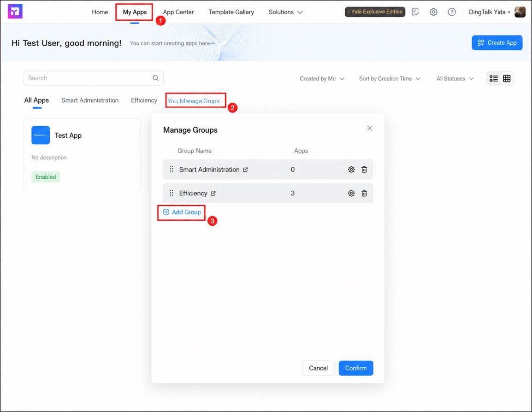Open the Created by Me filter
The width and height of the screenshot is (532, 412).
[x=322, y=79]
